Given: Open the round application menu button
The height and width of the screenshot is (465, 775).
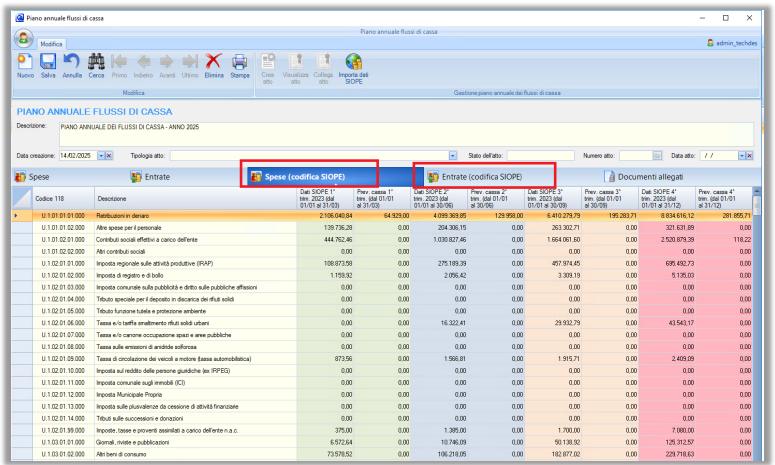Looking at the screenshot, I should pos(22,38).
